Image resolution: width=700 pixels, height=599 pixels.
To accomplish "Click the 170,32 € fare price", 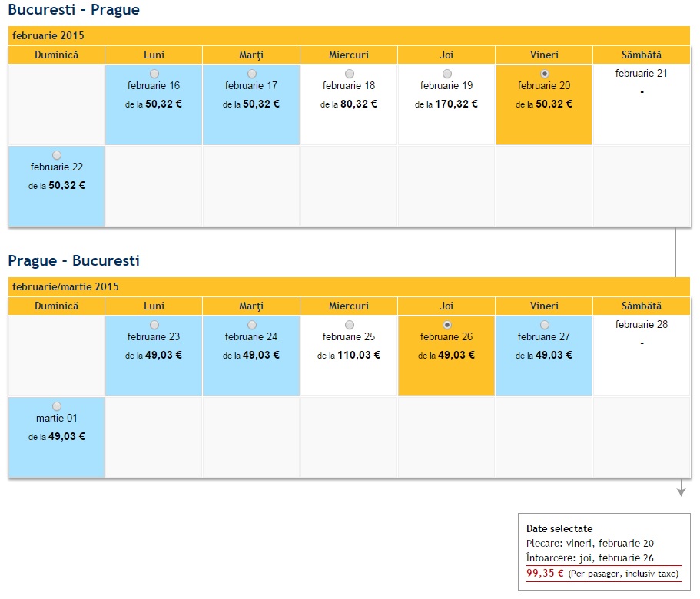I will pos(456,104).
